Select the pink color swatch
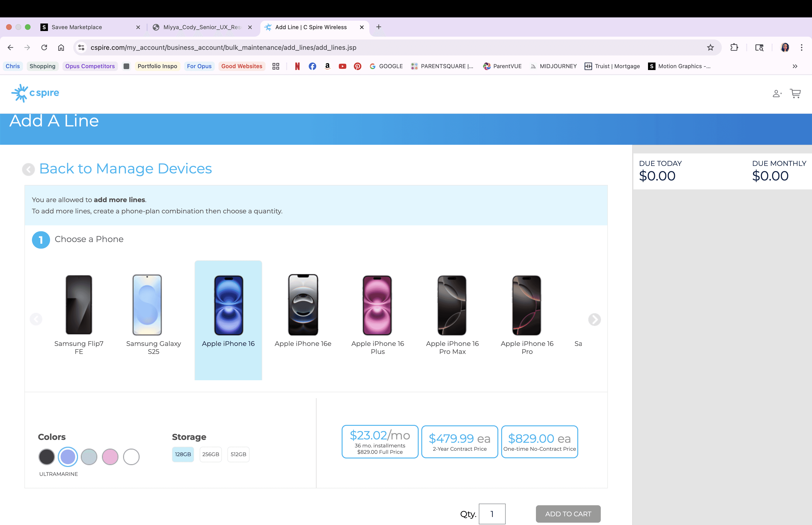The height and width of the screenshot is (525, 812). pyautogui.click(x=110, y=457)
